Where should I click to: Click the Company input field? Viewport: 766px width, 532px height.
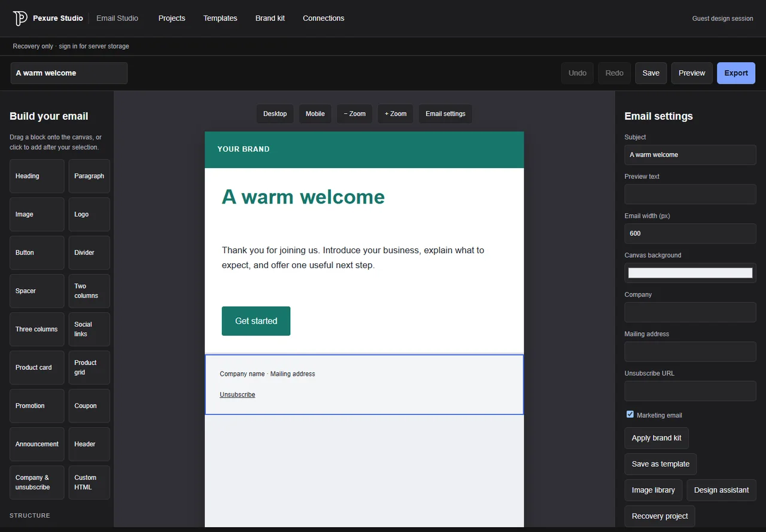[690, 312]
